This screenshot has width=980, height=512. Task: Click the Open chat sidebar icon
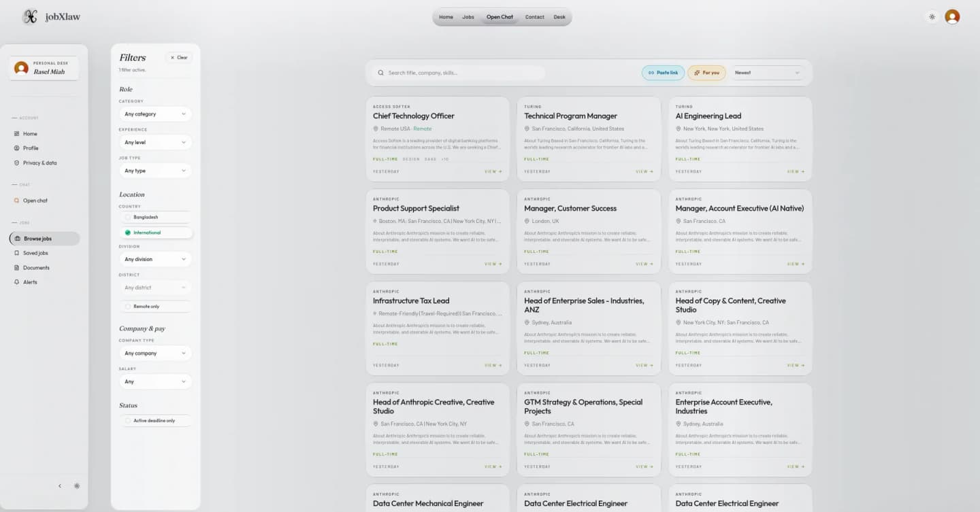click(x=17, y=201)
